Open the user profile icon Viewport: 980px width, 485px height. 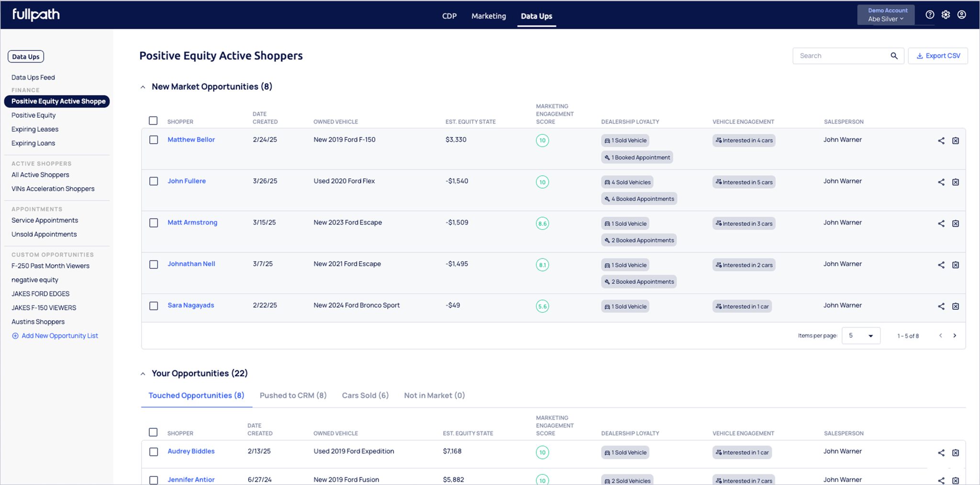(x=961, y=15)
